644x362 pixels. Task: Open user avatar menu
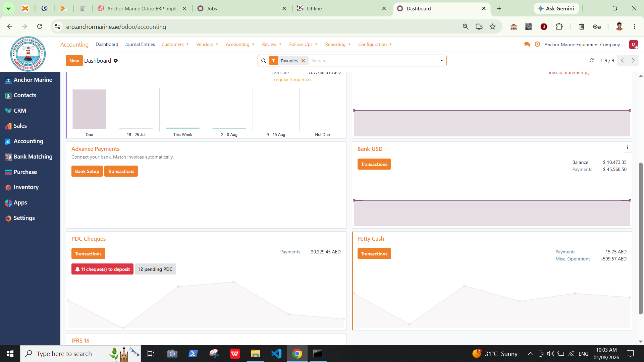point(634,45)
